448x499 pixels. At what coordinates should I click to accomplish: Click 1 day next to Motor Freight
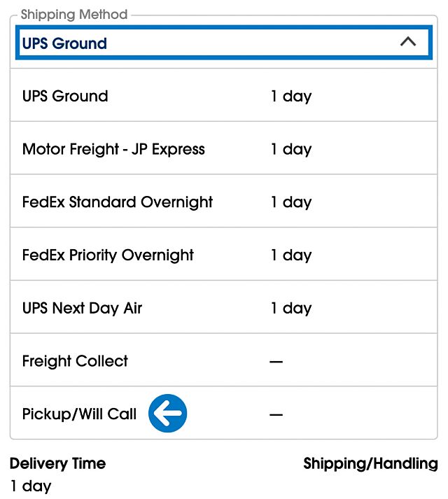pos(290,149)
